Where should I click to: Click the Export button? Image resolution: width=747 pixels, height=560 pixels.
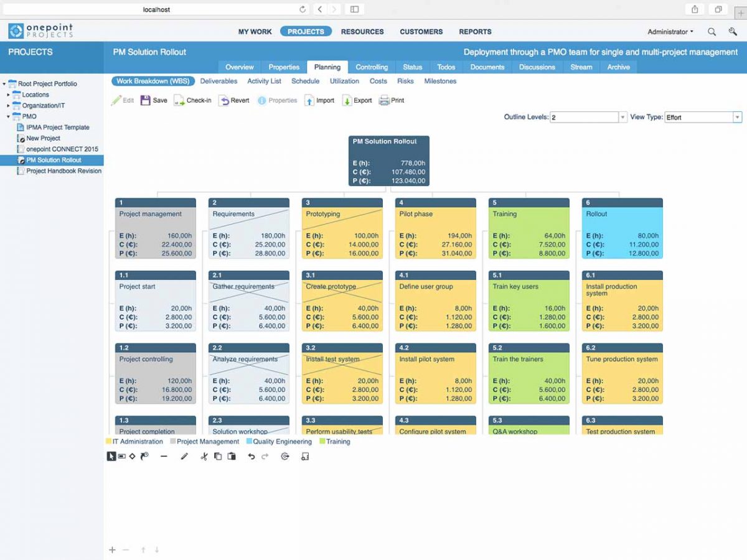coord(356,100)
